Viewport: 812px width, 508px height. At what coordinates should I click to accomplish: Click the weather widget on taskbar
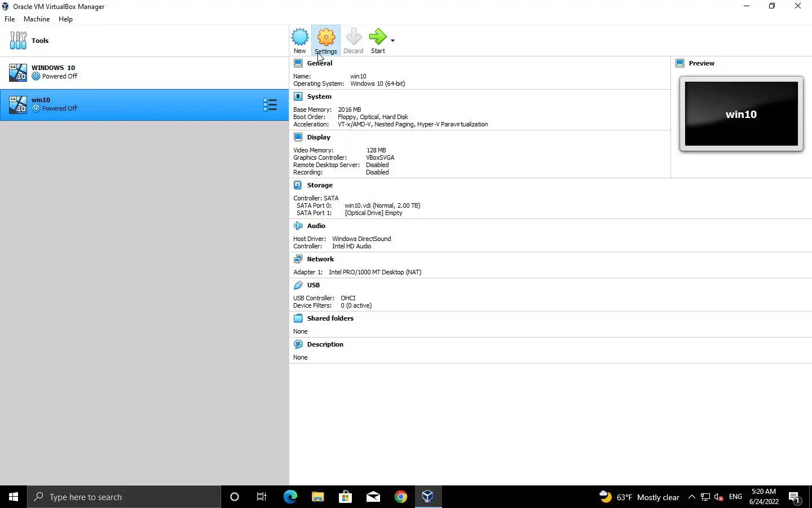coord(639,497)
